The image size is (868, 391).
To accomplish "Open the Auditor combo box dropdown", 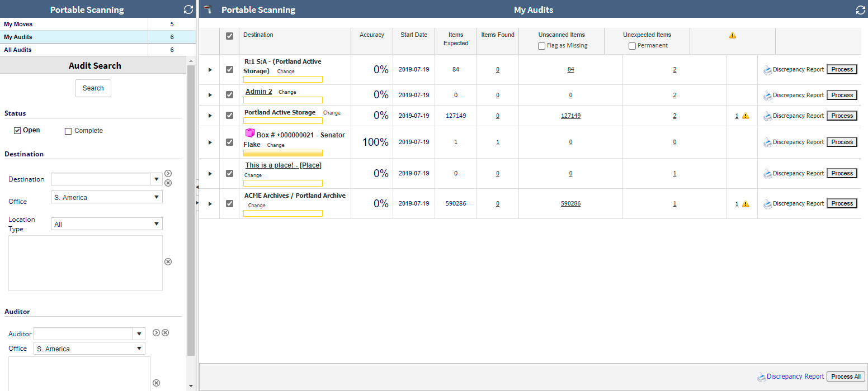I will [x=139, y=334].
